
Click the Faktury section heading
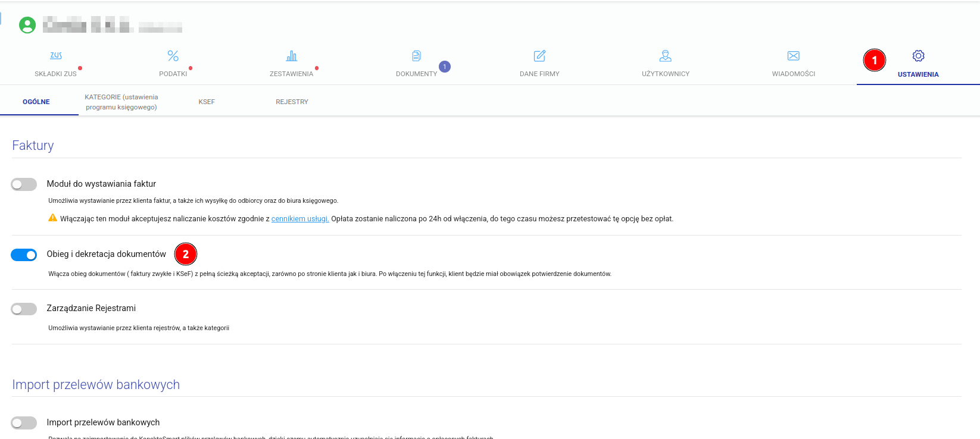tap(33, 146)
